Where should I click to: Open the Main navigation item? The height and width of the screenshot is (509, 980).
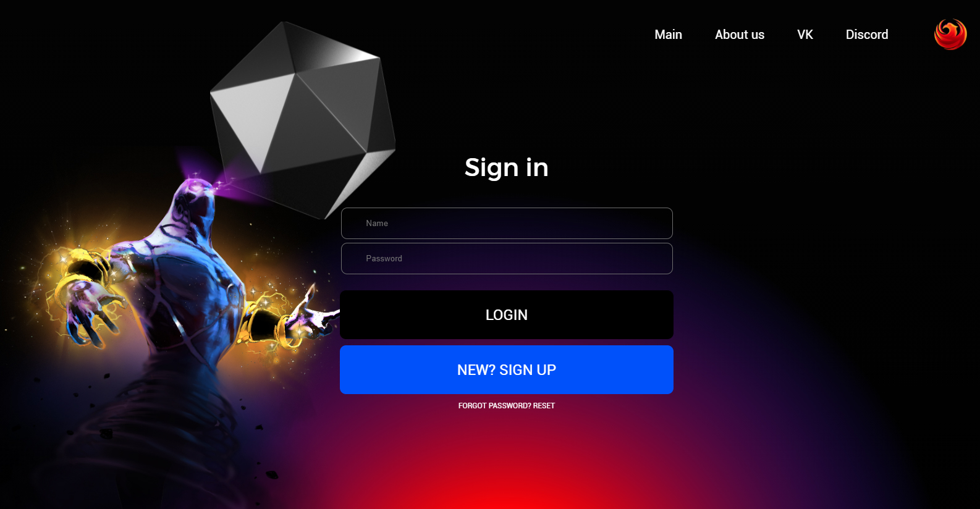668,35
